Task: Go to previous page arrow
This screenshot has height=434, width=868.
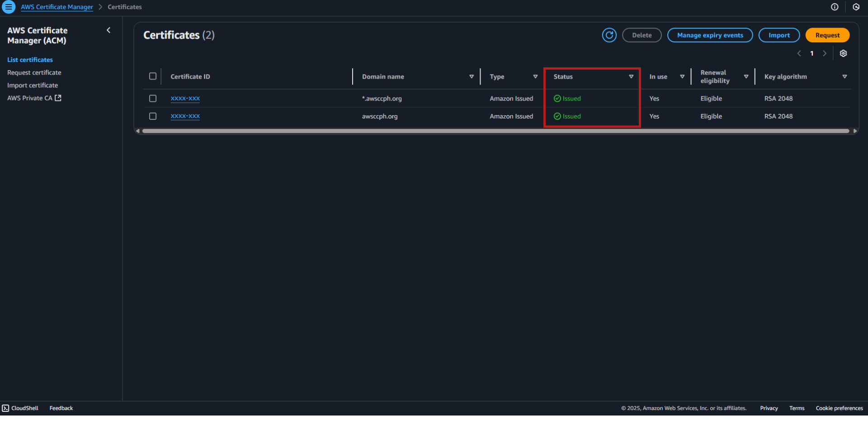Action: pos(799,53)
